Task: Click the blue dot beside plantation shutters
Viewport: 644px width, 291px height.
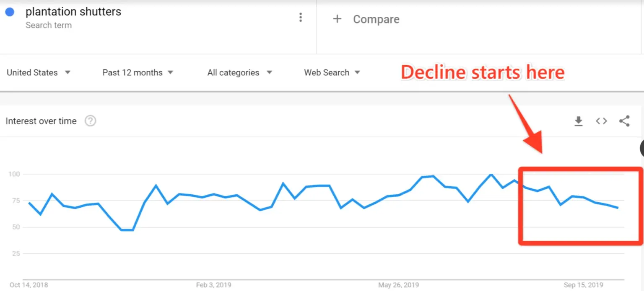Action: click(10, 12)
